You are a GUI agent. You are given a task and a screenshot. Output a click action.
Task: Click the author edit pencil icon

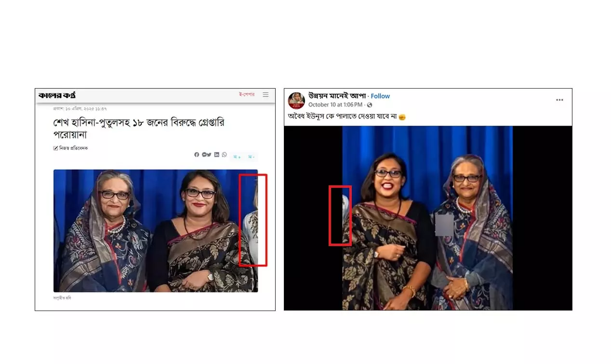pos(55,148)
